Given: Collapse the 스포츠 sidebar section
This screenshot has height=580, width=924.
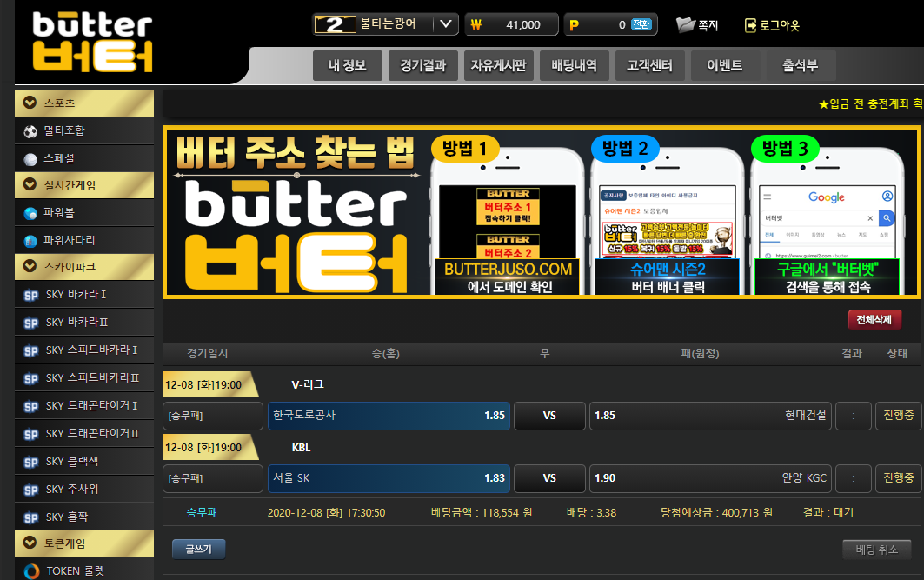Looking at the screenshot, I should [30, 103].
